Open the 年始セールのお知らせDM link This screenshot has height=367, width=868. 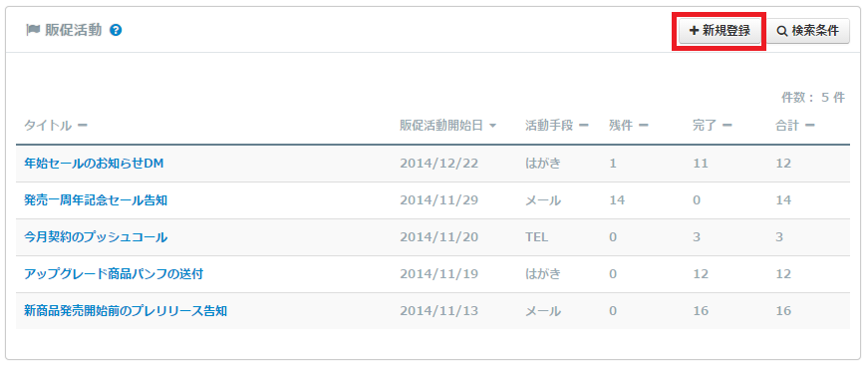coord(94,164)
